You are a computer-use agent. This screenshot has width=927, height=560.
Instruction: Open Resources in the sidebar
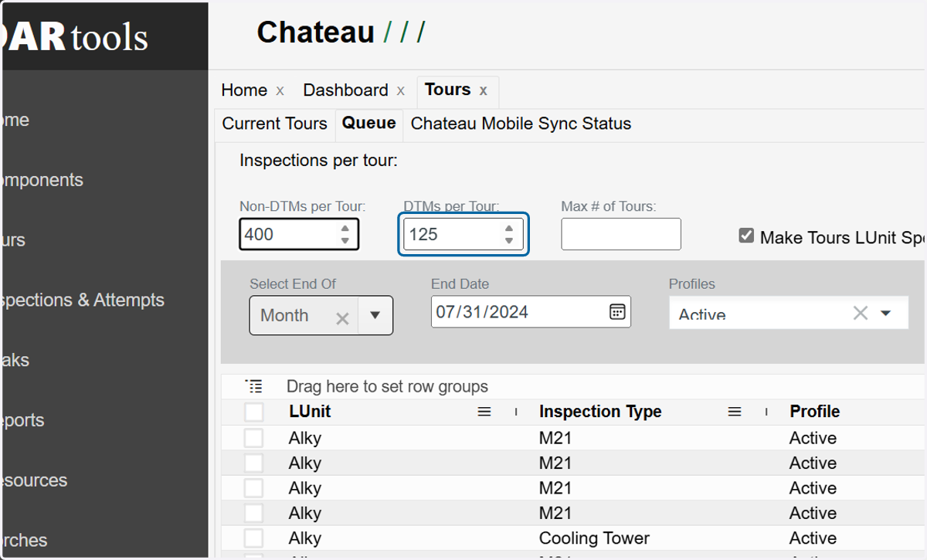click(x=36, y=480)
